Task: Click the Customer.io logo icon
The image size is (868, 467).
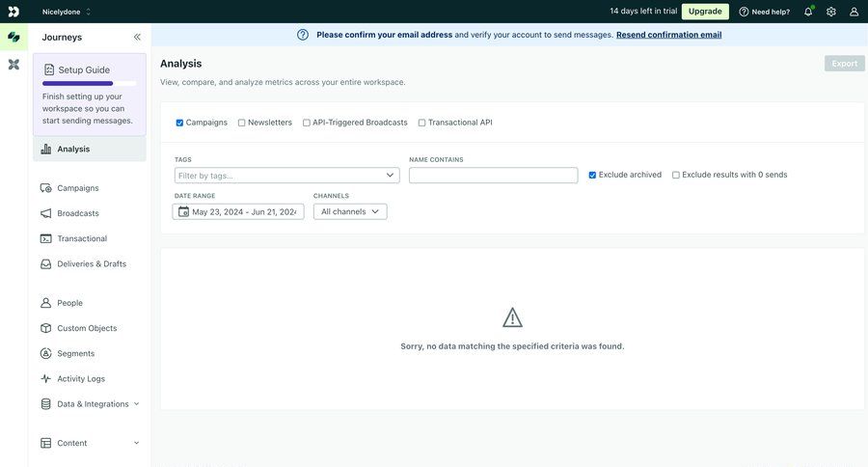Action: tap(14, 12)
